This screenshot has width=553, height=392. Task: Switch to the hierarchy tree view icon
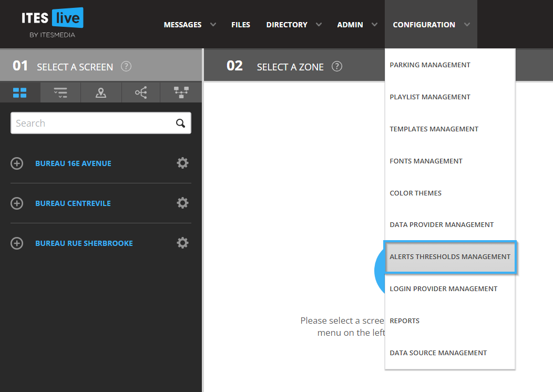pyautogui.click(x=181, y=92)
